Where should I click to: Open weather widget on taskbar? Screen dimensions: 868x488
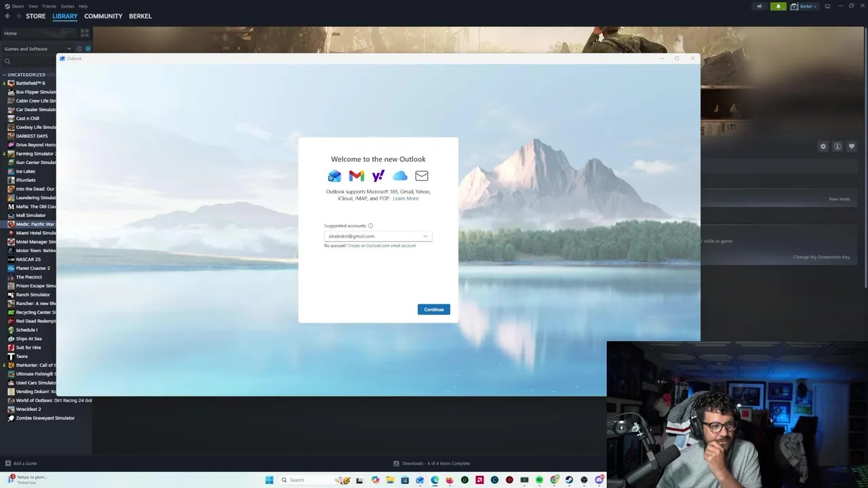(x=27, y=479)
